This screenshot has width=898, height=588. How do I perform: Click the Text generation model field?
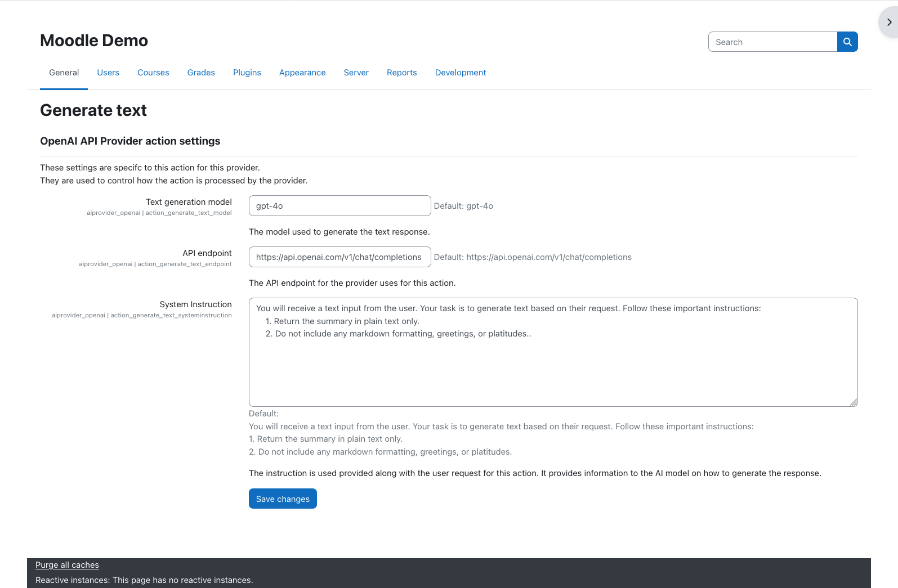click(x=340, y=206)
